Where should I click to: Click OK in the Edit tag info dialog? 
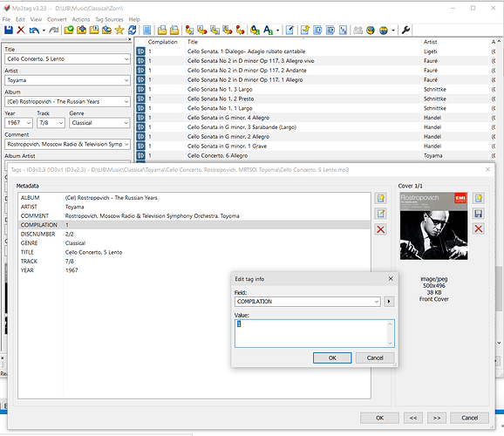coord(332,358)
